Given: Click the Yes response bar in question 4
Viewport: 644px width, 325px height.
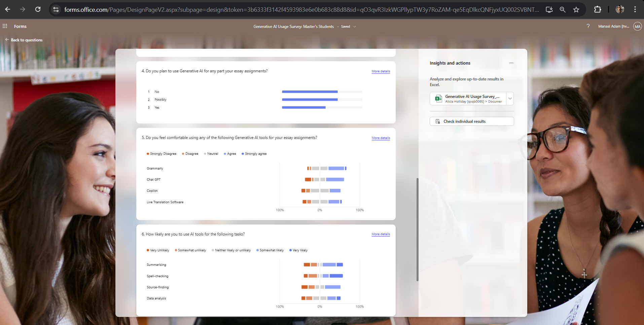Looking at the screenshot, I should click(x=303, y=108).
